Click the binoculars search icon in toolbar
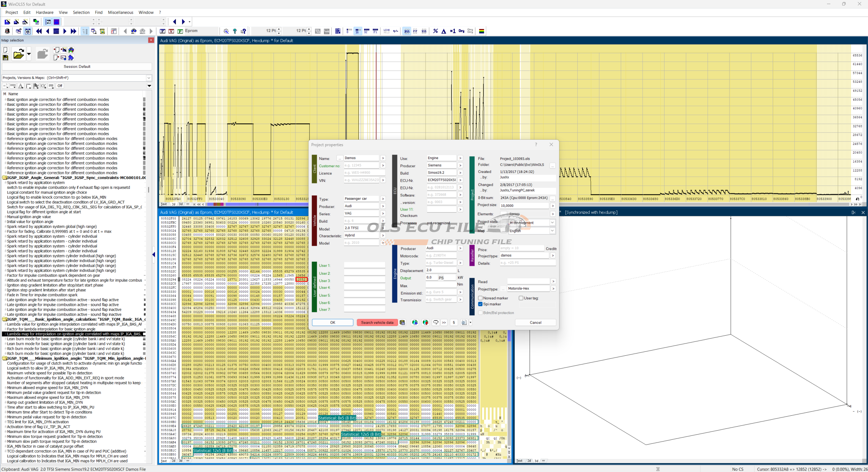The width and height of the screenshot is (868, 472). 134,31
